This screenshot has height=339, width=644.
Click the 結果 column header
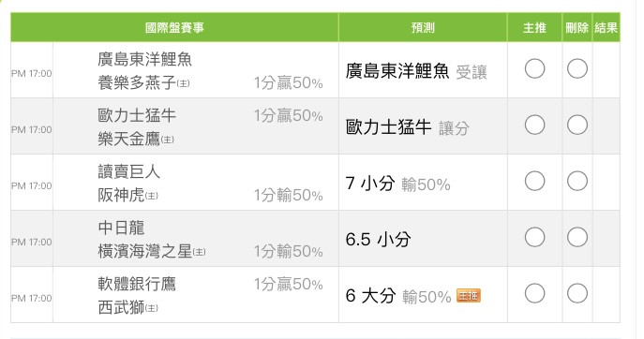(606, 27)
